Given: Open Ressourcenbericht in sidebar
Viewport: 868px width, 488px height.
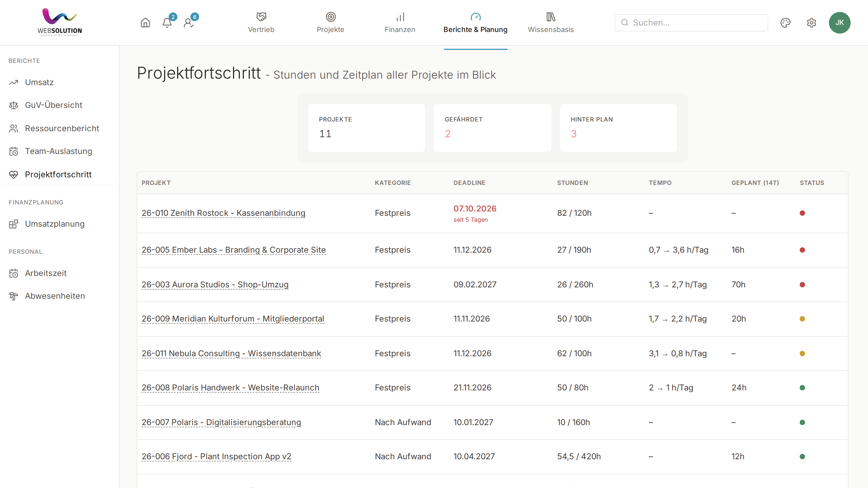Looking at the screenshot, I should pyautogui.click(x=59, y=128).
